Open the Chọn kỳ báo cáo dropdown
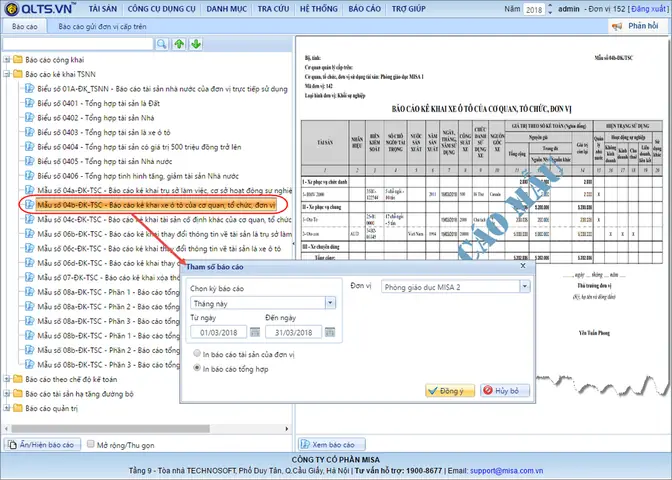The height and width of the screenshot is (480, 672). tap(331, 302)
